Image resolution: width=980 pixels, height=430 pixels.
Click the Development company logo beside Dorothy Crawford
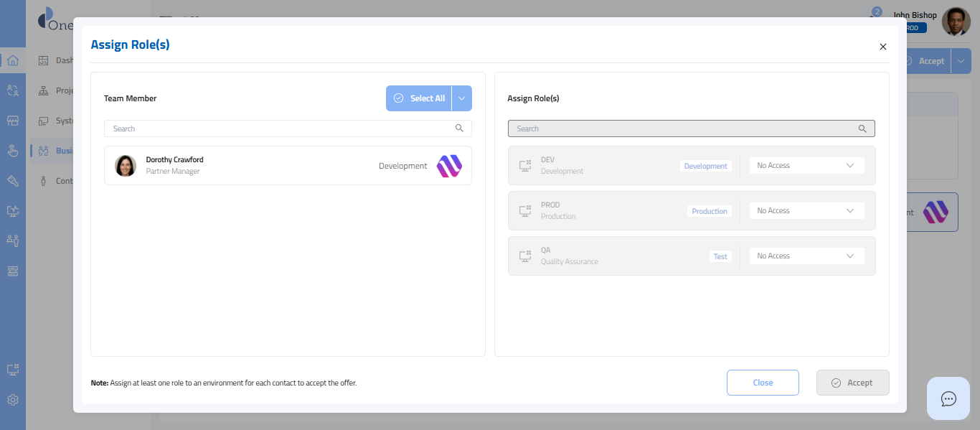click(x=449, y=166)
